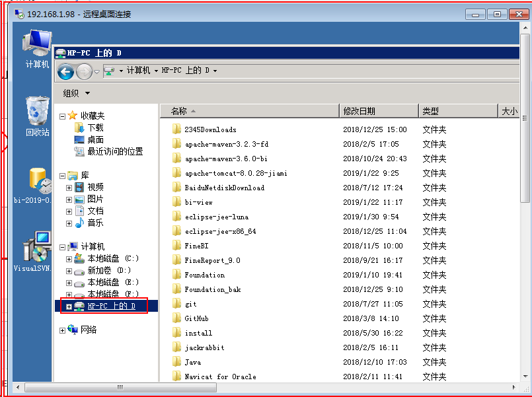Click the eclipse-jee-x86_64 folder icon

tap(176, 231)
